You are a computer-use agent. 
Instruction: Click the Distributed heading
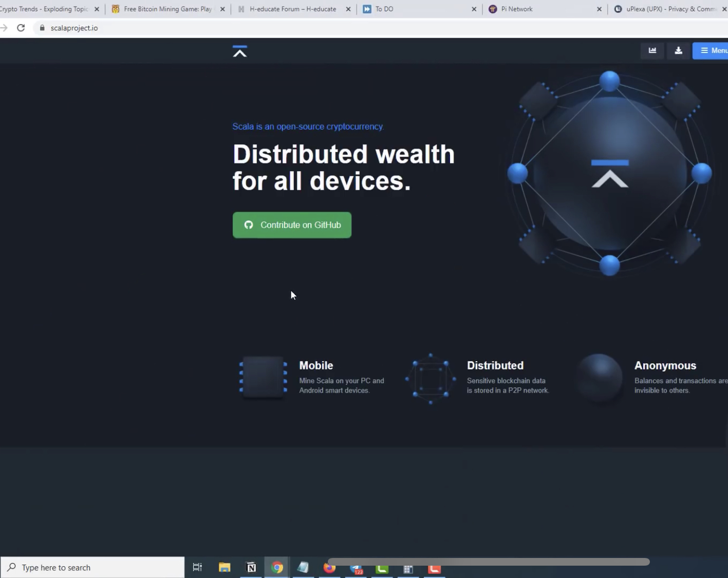(x=495, y=365)
